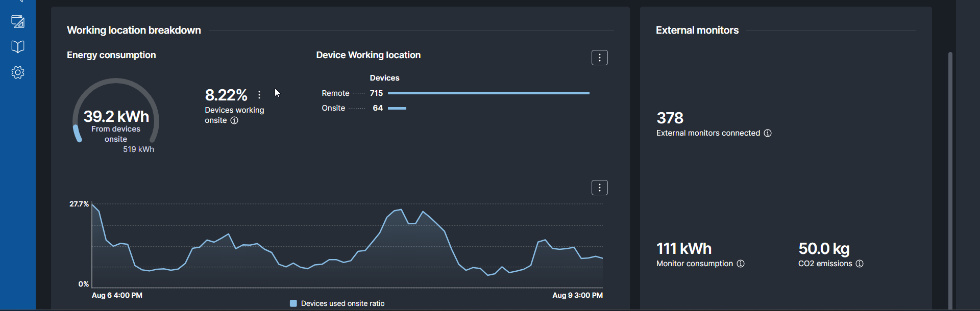Select the Remote devices bar

click(x=488, y=93)
